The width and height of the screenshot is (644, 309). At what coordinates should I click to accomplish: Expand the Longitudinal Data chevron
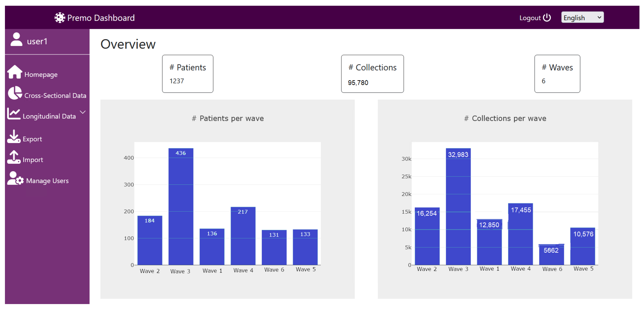pyautogui.click(x=83, y=112)
